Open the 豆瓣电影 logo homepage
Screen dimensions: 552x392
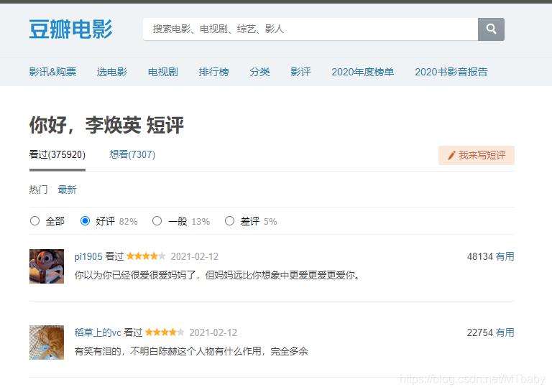[70, 29]
